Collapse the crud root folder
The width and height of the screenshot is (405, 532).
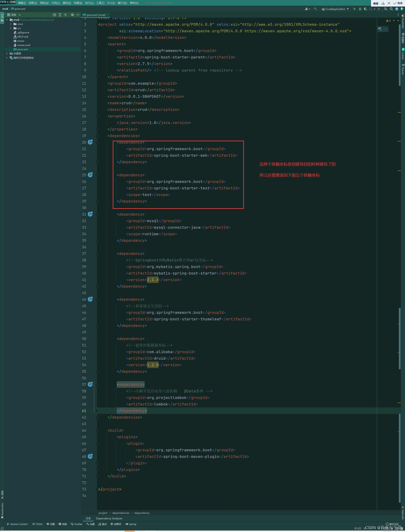pyautogui.click(x=7, y=20)
